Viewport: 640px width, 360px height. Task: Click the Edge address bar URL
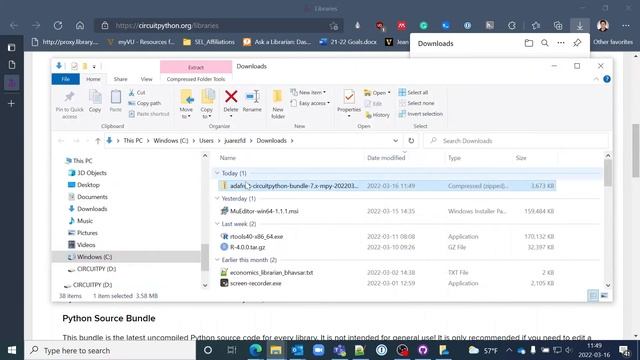pos(167,26)
